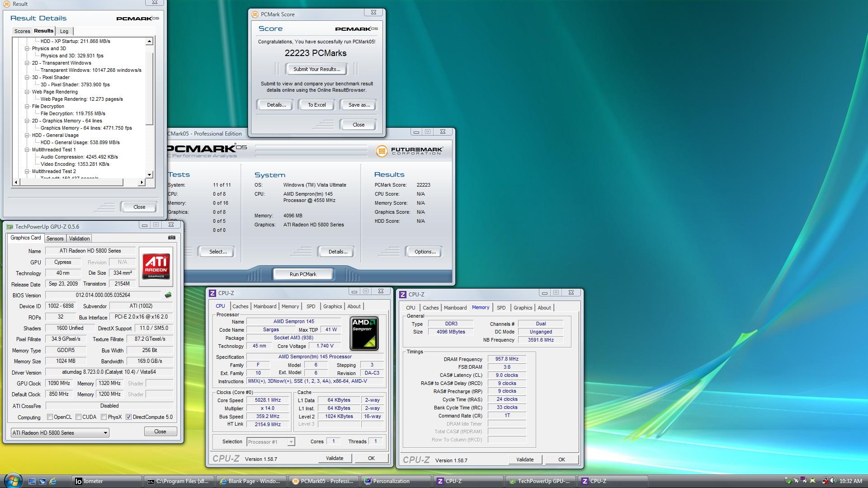Click the green X tray icon
The width and height of the screenshot is (868, 488).
pos(813,481)
